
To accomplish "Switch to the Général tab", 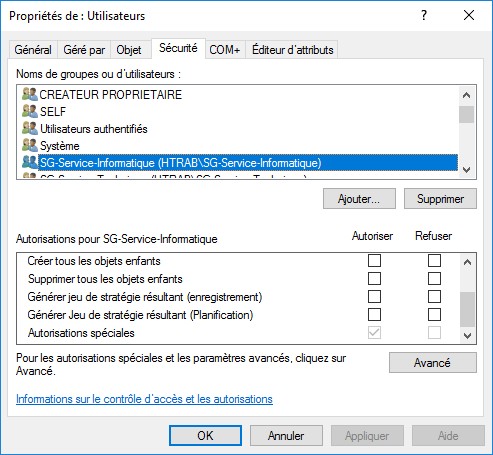I will (x=33, y=50).
